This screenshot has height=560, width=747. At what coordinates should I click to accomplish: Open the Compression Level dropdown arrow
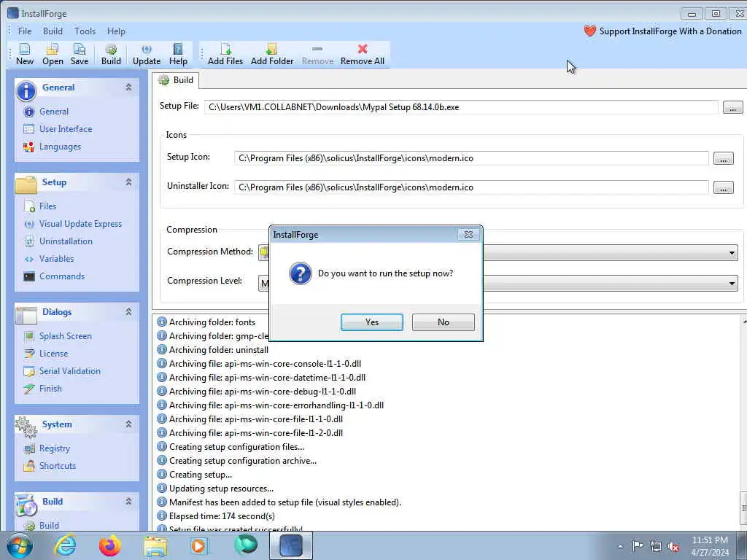pos(732,284)
